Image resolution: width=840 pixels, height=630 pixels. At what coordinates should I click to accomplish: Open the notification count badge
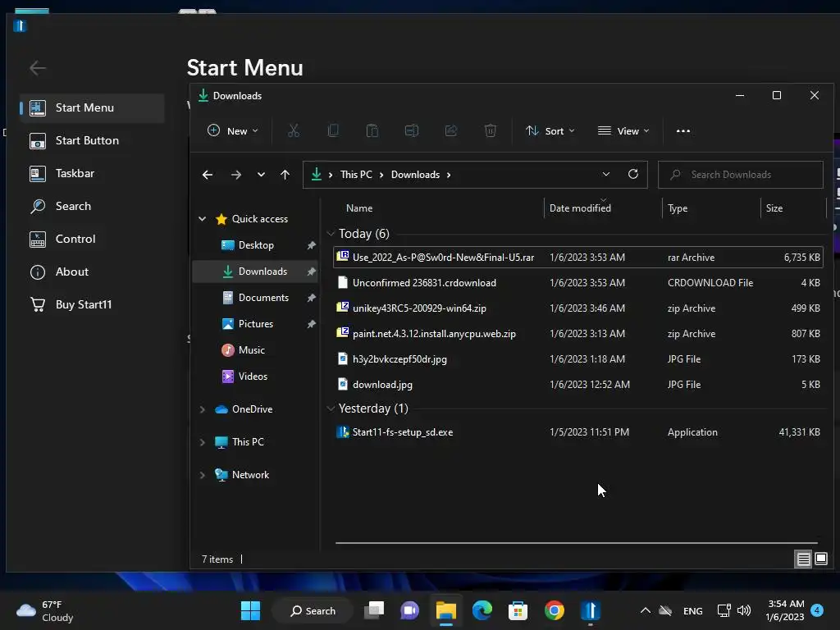click(x=817, y=610)
